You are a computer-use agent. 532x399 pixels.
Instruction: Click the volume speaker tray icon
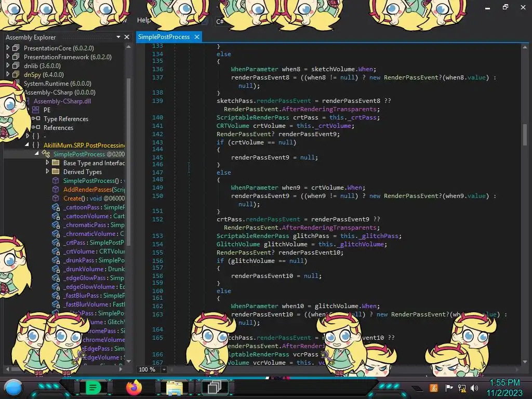(x=474, y=388)
